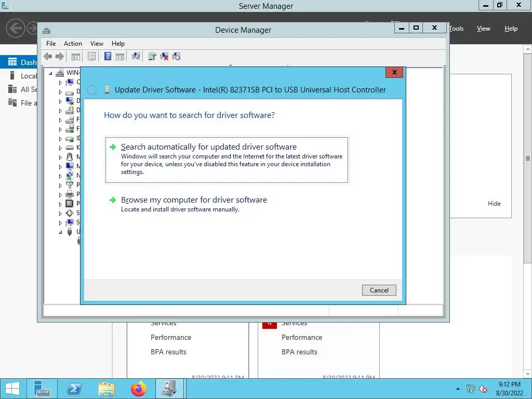This screenshot has height=399, width=532.
Task: Open the View menu in Server Manager
Action: click(484, 29)
